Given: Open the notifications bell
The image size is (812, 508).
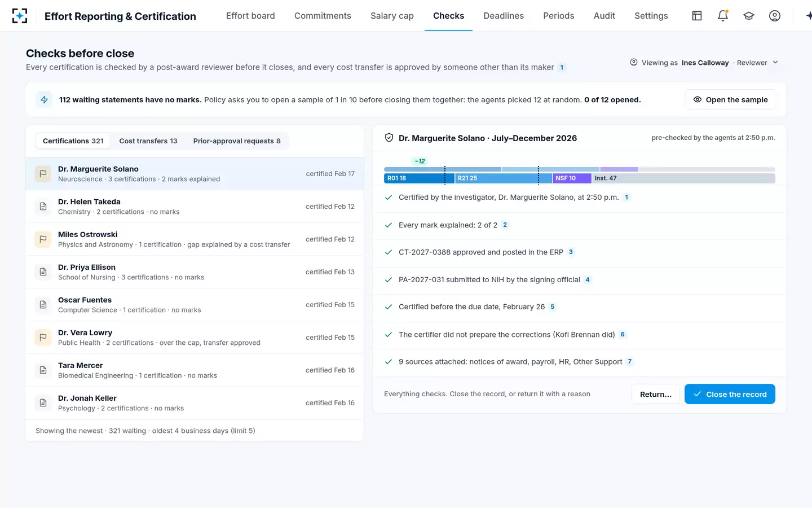Looking at the screenshot, I should [x=723, y=16].
